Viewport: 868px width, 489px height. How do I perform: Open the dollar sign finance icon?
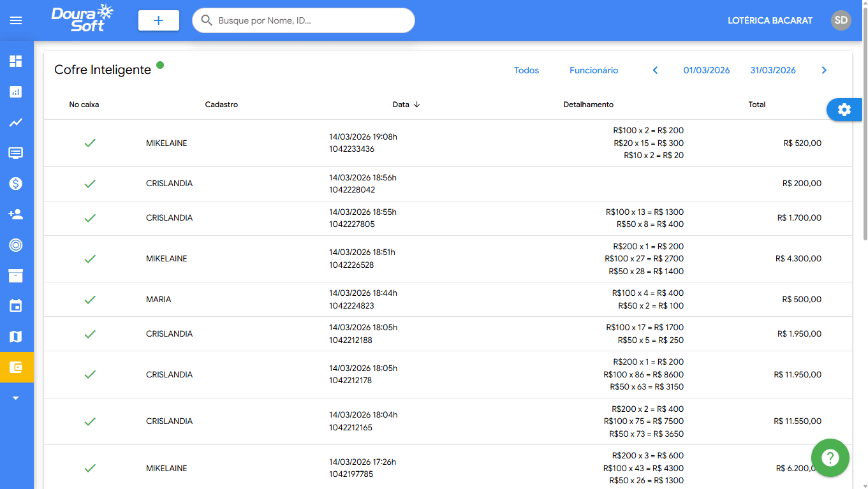coord(16,184)
